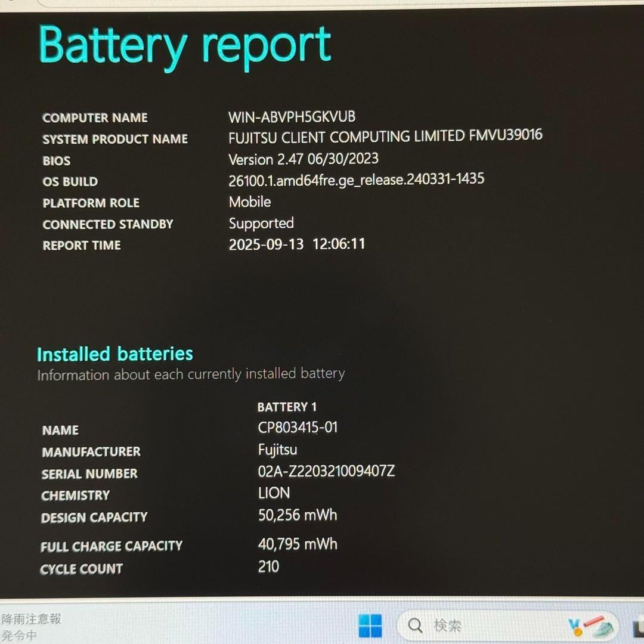The image size is (644, 644).
Task: Open the rain advisory weather widget
Action: click(x=31, y=626)
